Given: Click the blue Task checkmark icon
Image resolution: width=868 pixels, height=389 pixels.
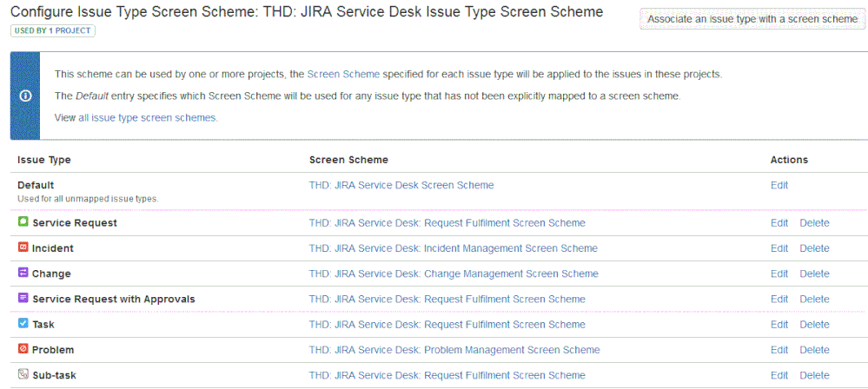Looking at the screenshot, I should (x=23, y=324).
